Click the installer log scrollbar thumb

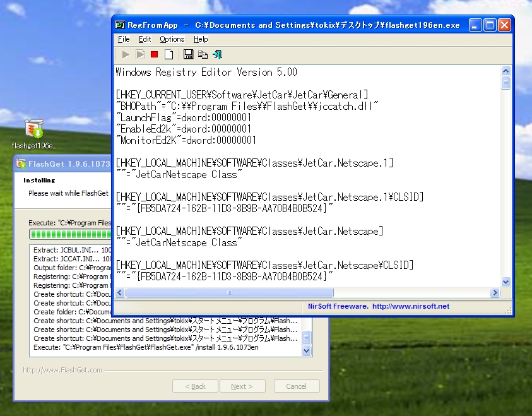(x=306, y=338)
